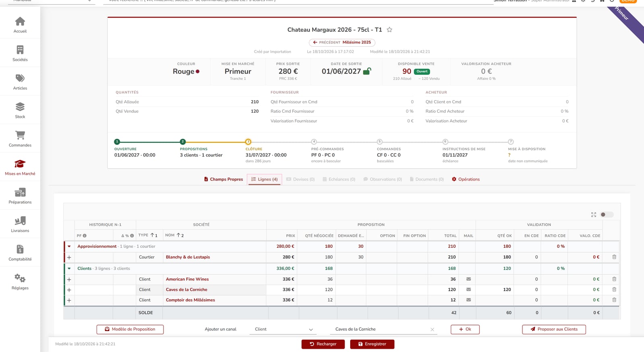Delete the American Fine Wines line
The width and height of the screenshot is (644, 352).
(x=614, y=279)
